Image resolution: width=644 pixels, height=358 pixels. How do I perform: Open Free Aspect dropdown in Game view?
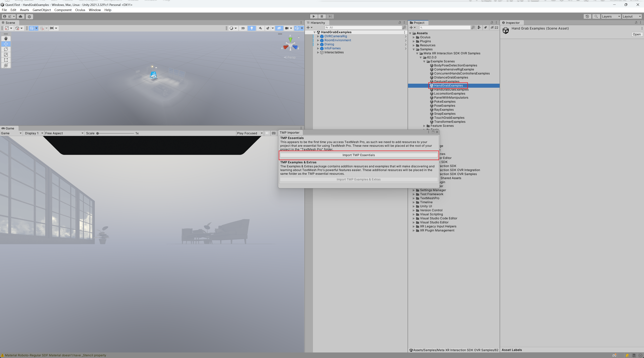64,133
